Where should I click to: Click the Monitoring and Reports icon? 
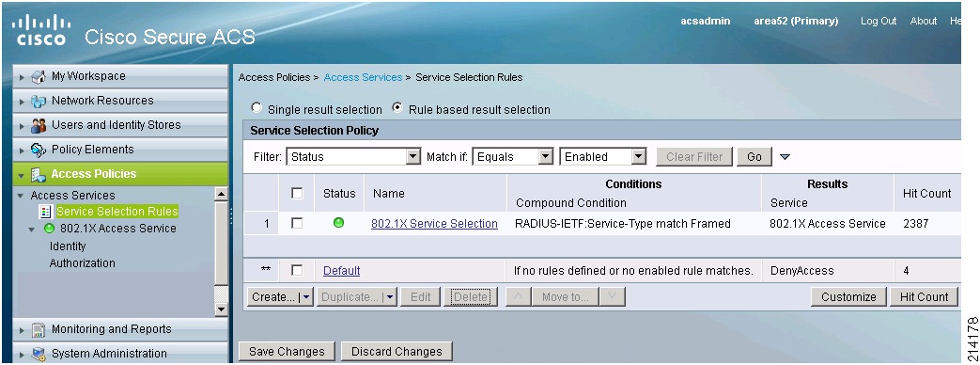point(39,329)
